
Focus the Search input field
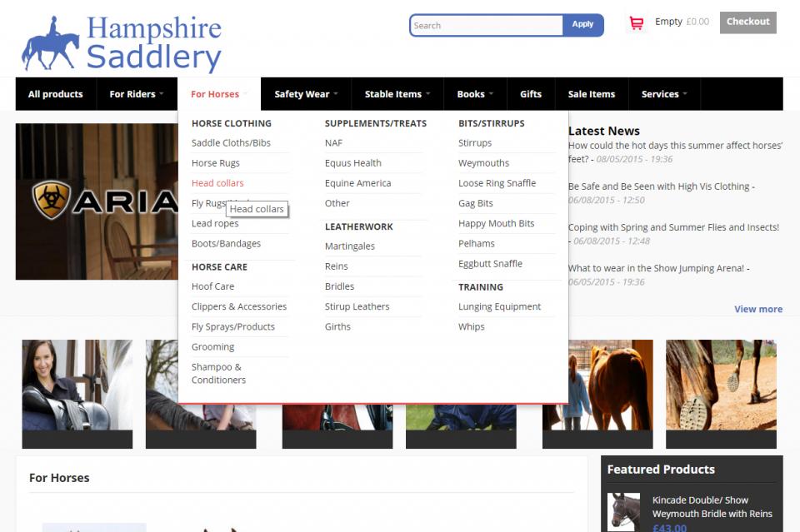click(487, 25)
